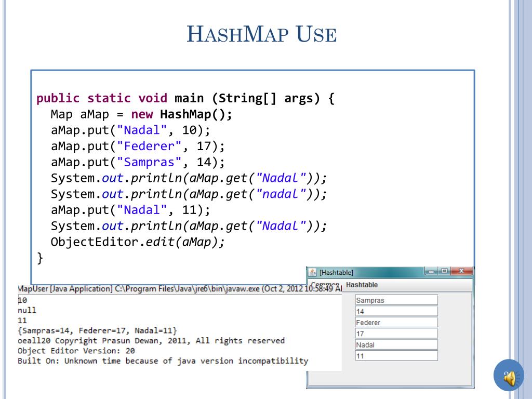Click the code line 'Map aMap = new HashMap();'

141,114
